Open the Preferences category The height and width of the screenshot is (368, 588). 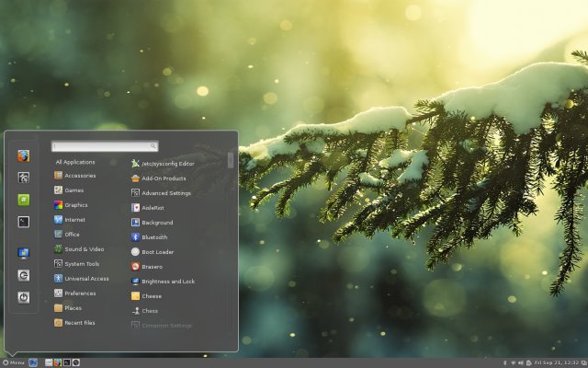pos(75,293)
